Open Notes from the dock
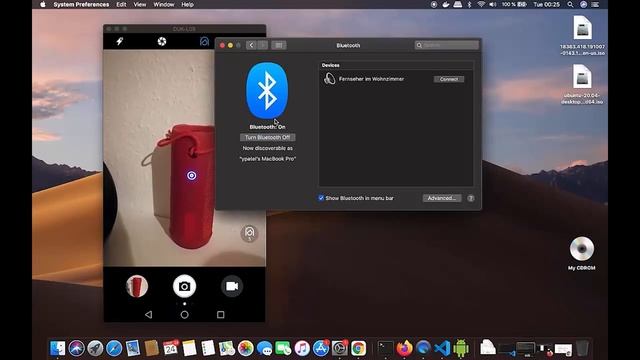640x360 pixels. click(x=189, y=348)
